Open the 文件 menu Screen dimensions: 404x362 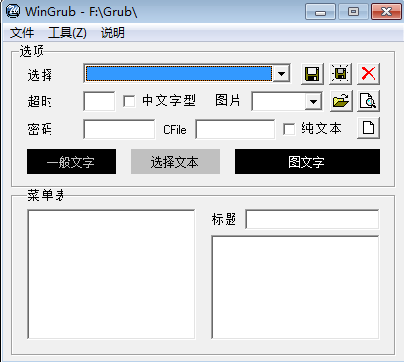click(22, 33)
